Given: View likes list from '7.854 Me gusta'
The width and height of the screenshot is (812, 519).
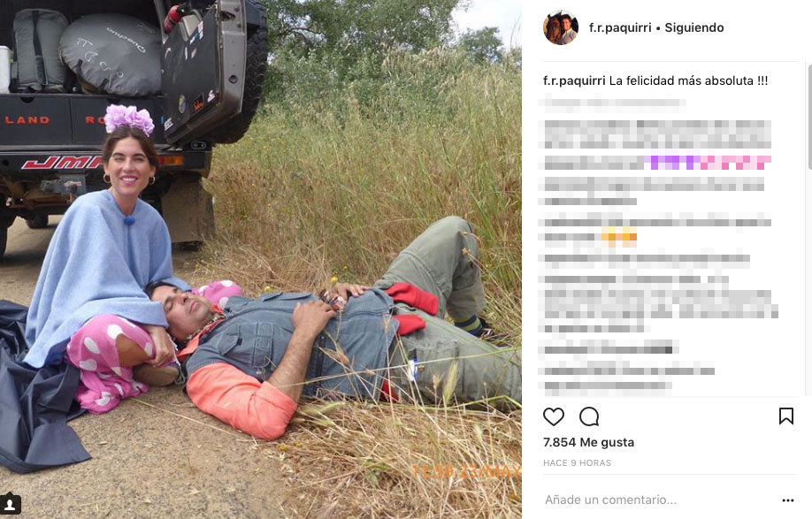Looking at the screenshot, I should 588,442.
